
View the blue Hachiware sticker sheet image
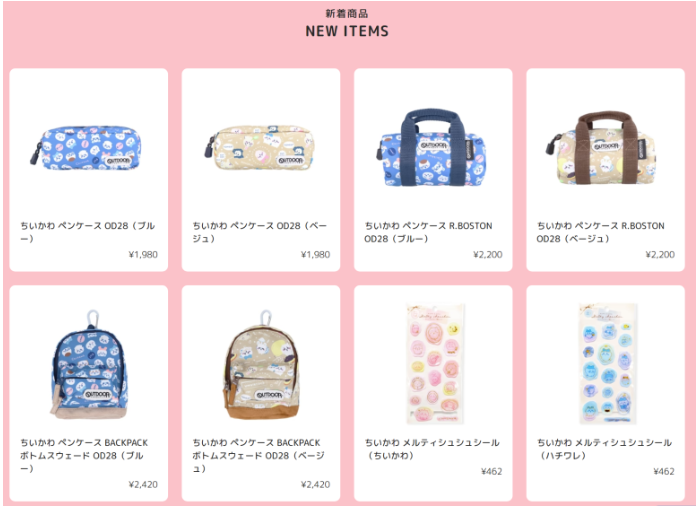[x=607, y=364]
